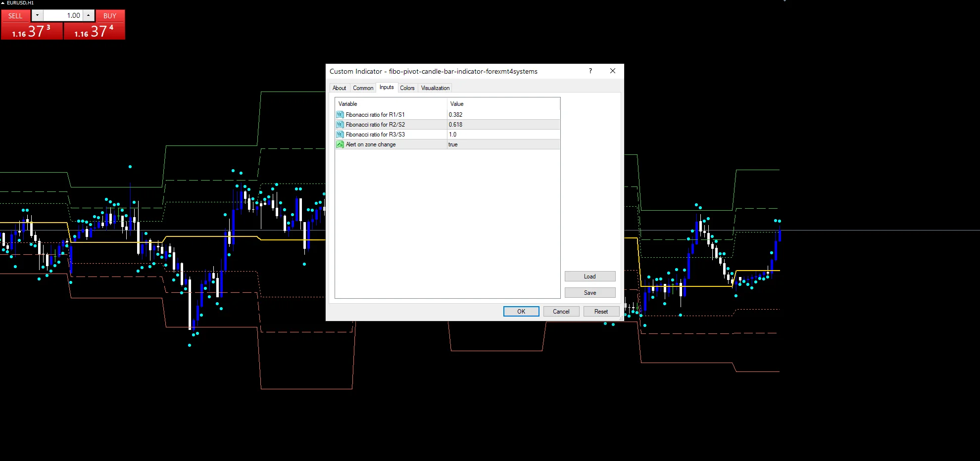Select the Fibonacci ratio for R1/S1 row label
980x461 pixels.
pos(375,115)
